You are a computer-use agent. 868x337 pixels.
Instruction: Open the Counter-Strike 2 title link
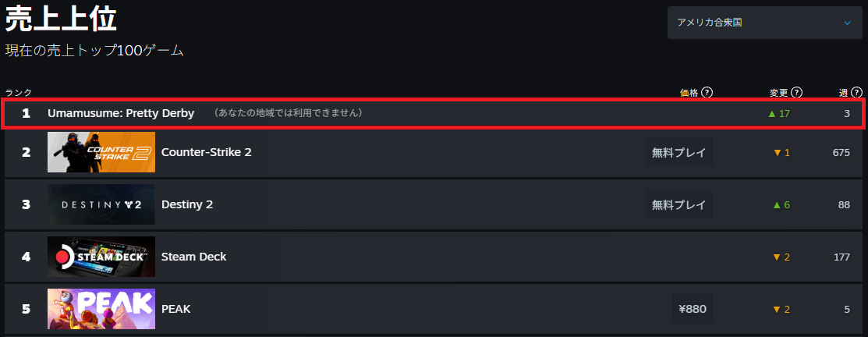click(x=206, y=152)
